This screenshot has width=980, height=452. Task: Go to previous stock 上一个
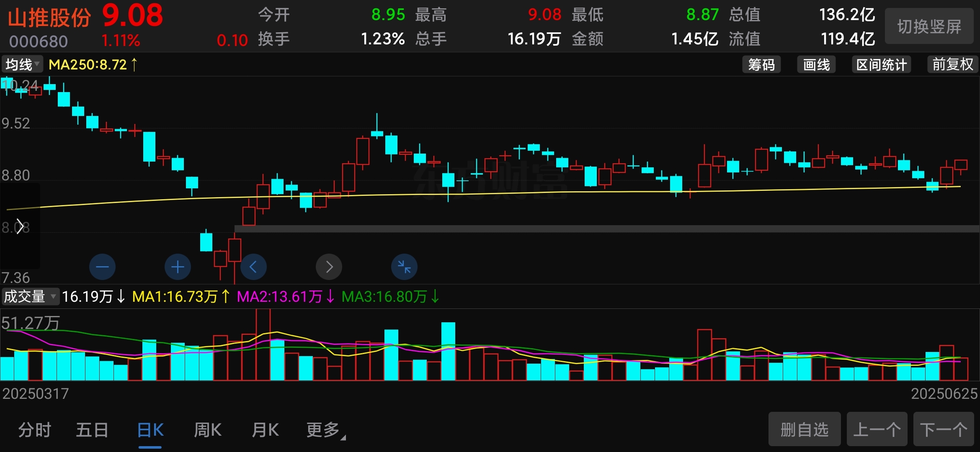[x=877, y=429]
